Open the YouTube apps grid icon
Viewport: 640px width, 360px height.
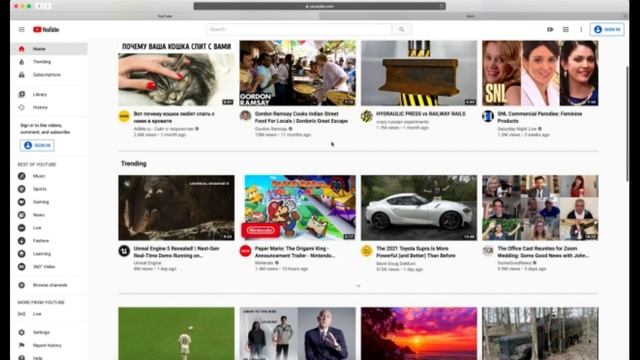click(x=566, y=29)
